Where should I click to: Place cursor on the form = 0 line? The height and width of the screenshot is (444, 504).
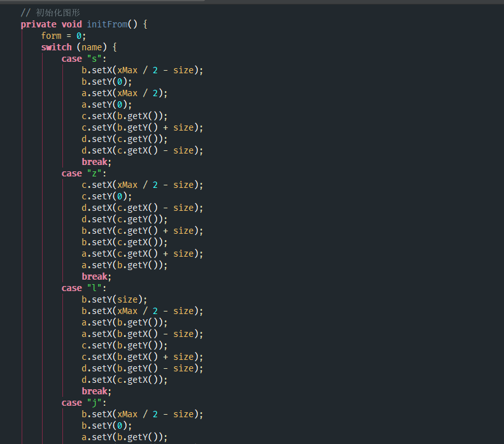pyautogui.click(x=63, y=36)
